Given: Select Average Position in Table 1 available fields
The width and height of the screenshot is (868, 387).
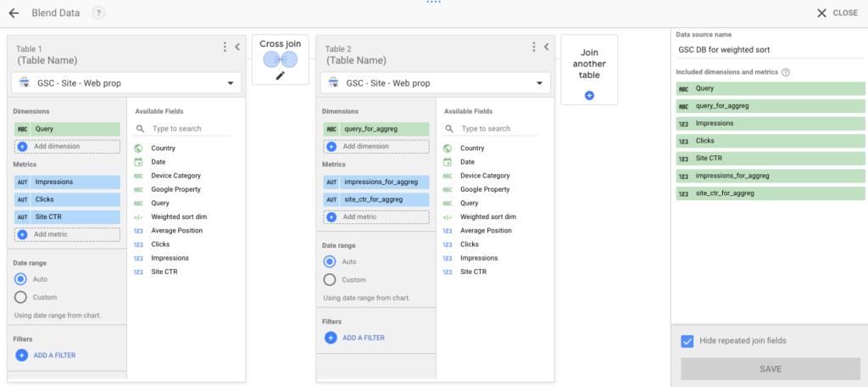Looking at the screenshot, I should tap(176, 231).
